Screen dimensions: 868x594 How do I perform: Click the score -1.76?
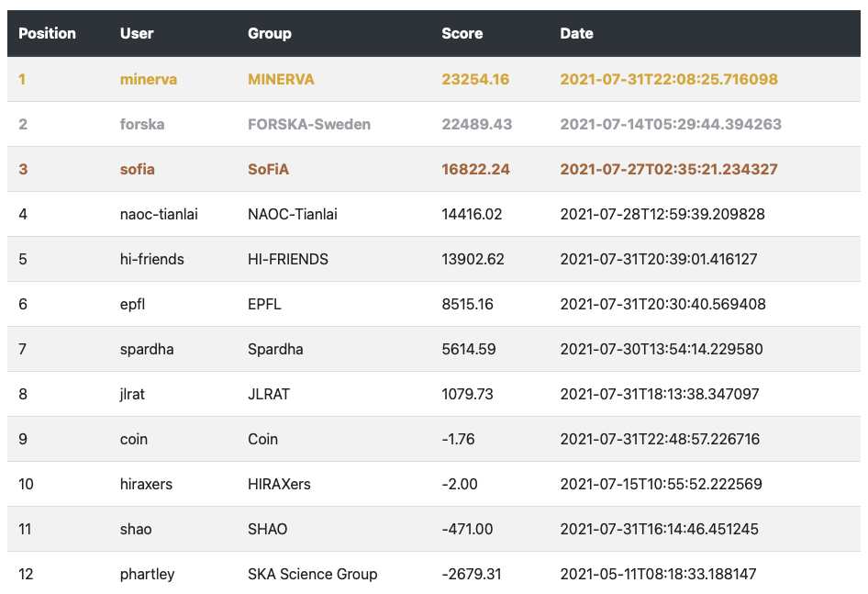[458, 439]
